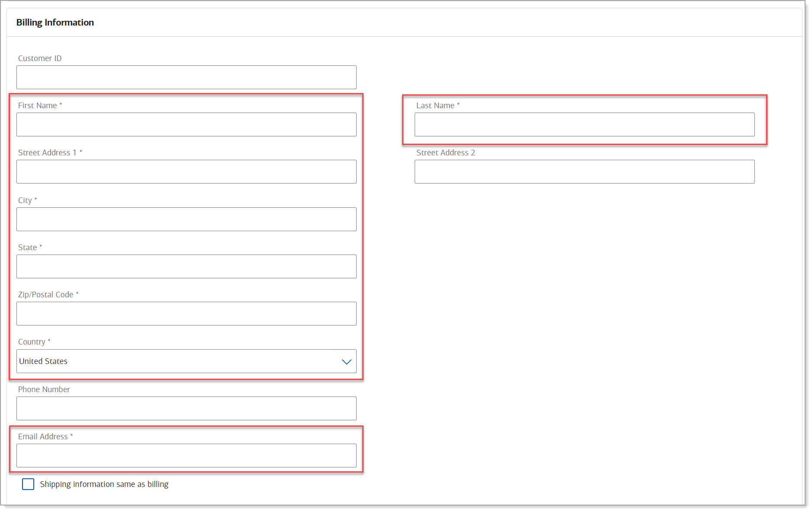Click the selected "United States" value
This screenshot has width=812, height=512.
point(43,361)
